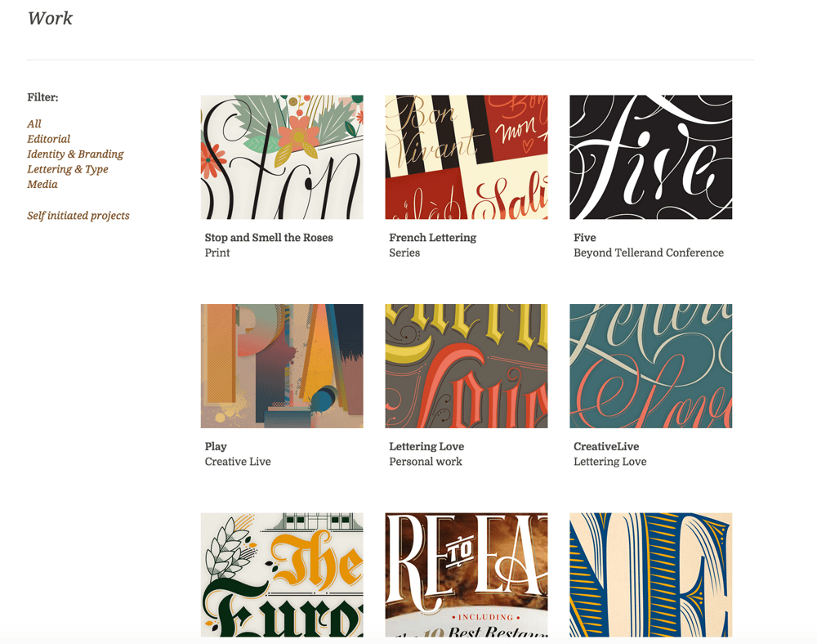Viewport: 817px width, 644px height.
Task: Choose the Lettering & Type filter
Action: tap(68, 169)
